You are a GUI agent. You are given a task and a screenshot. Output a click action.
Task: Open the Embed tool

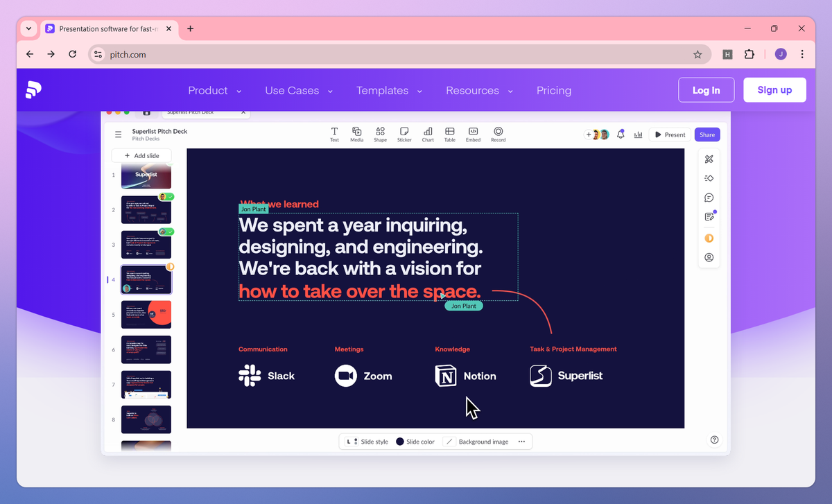(473, 134)
